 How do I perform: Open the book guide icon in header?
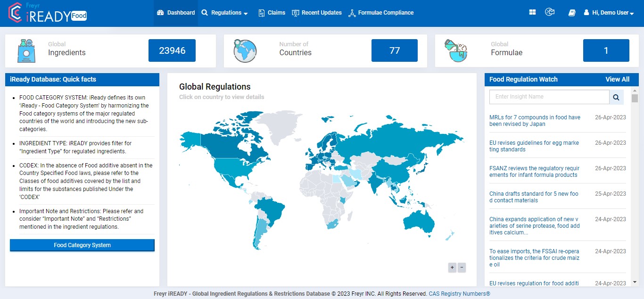click(x=572, y=13)
